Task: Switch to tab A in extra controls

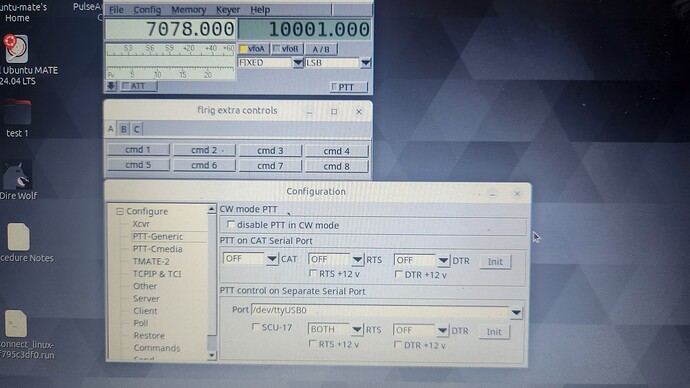Action: point(111,129)
